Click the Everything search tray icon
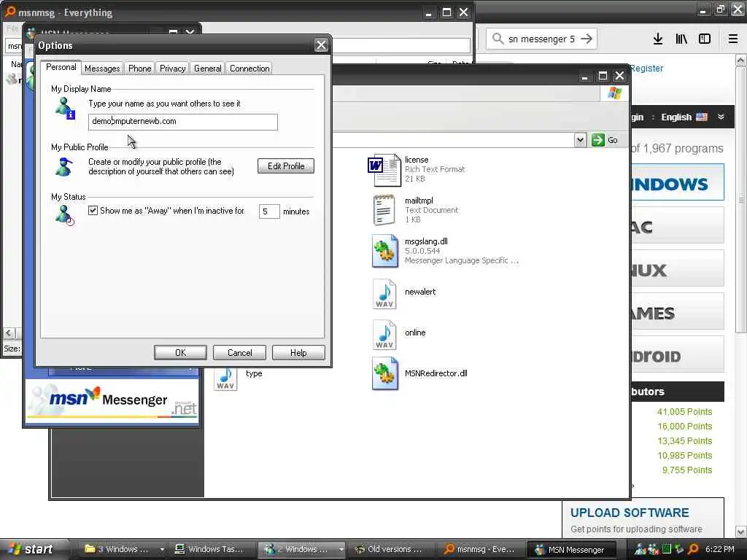 [694, 549]
